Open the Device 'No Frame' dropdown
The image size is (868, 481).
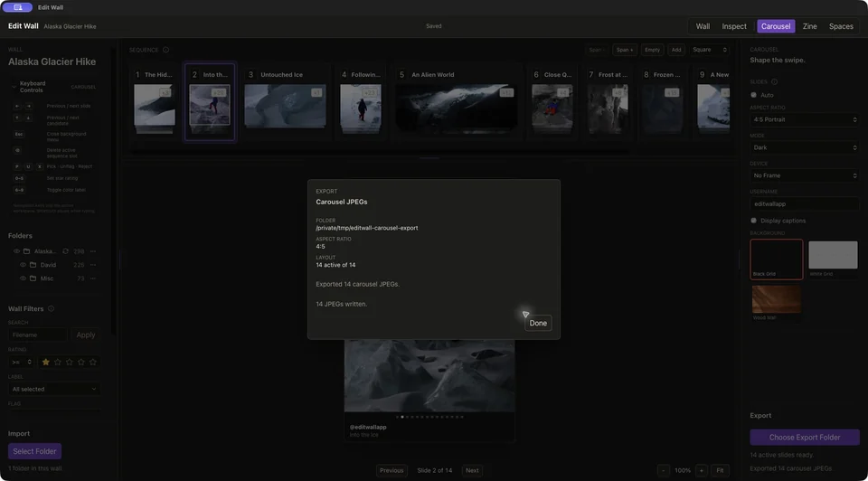pos(805,175)
